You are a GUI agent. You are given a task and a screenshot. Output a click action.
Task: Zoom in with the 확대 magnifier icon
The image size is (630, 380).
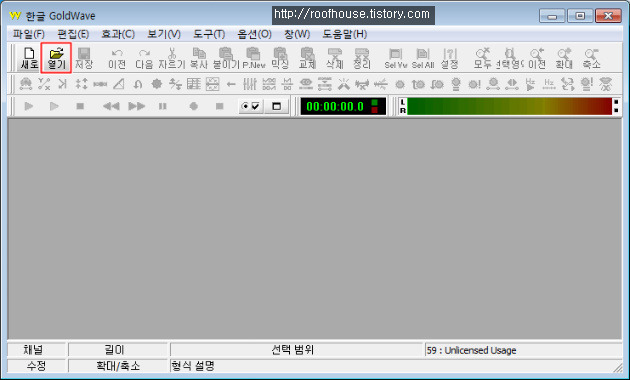564,59
